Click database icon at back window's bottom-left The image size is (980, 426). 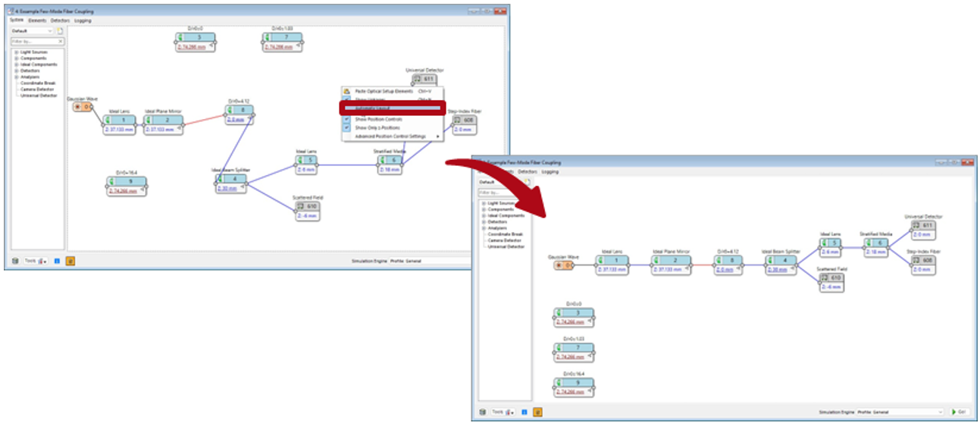15,261
